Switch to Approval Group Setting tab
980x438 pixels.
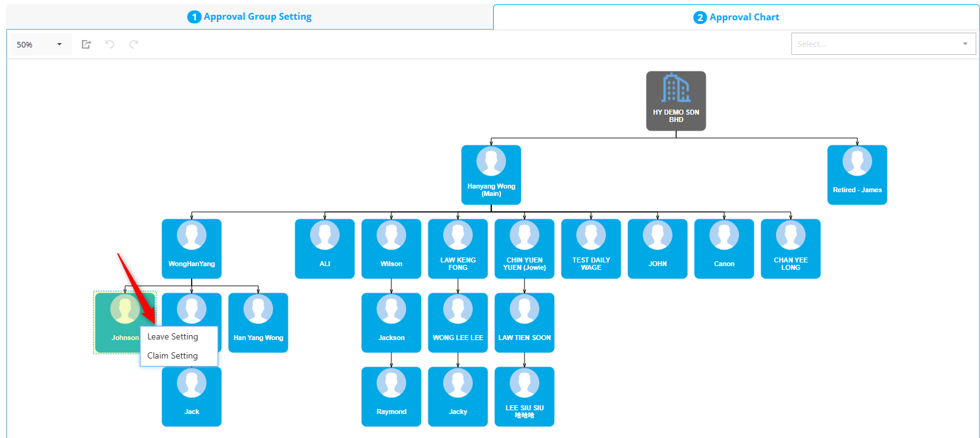click(x=250, y=17)
